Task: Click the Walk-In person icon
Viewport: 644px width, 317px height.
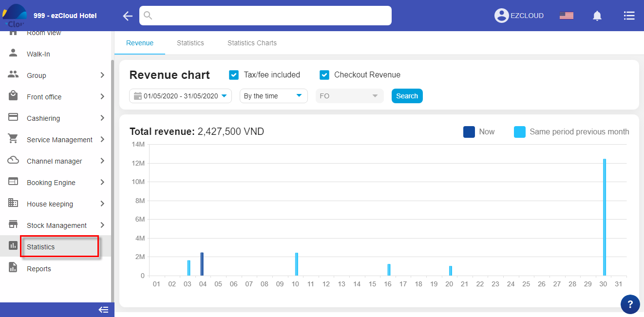Action: click(x=13, y=53)
